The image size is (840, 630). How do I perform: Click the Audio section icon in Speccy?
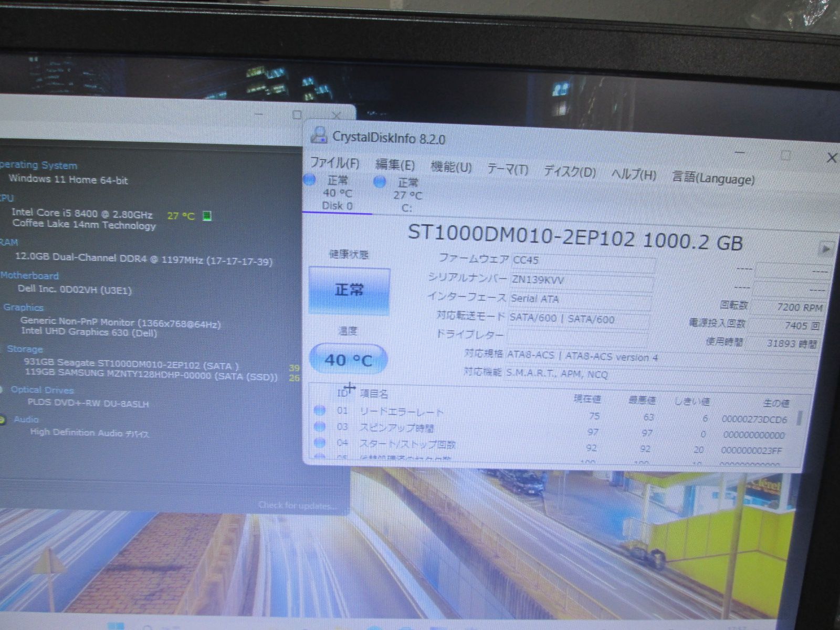[x=3, y=419]
